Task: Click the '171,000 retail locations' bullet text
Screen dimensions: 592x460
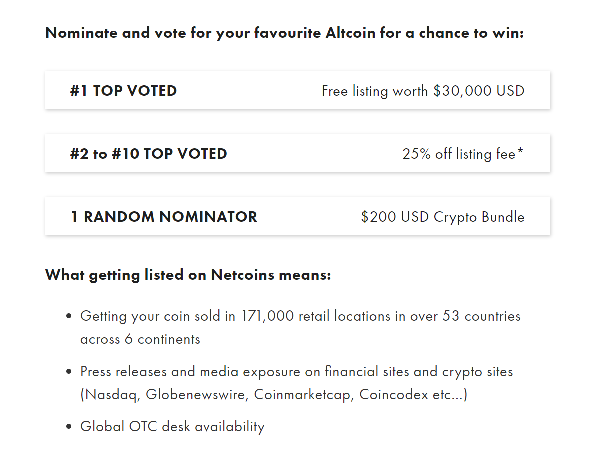Action: coord(300,316)
